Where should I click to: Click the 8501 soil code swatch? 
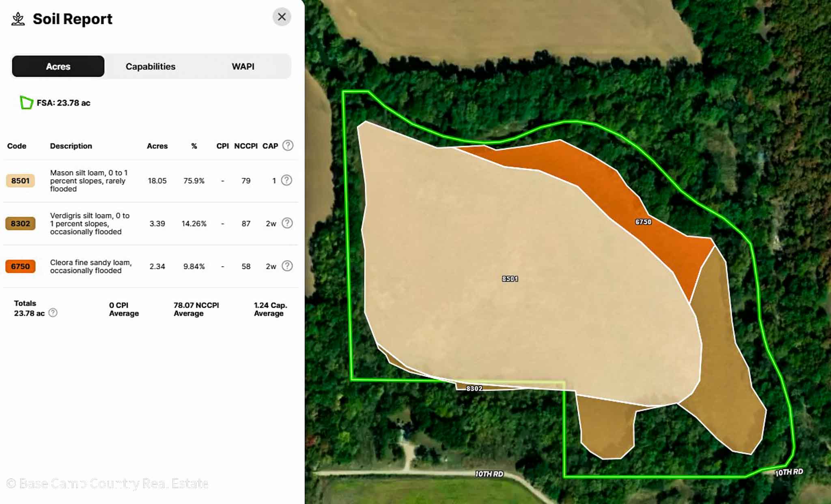pos(20,181)
